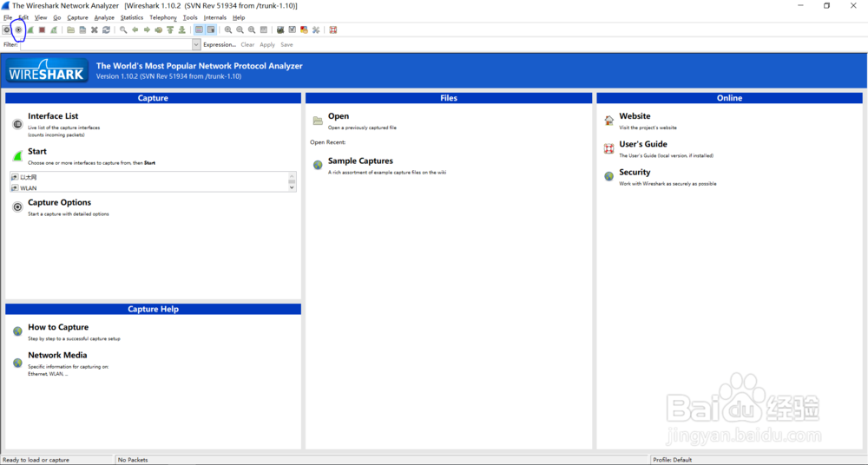Select the 以太网 interface row

(x=149, y=178)
